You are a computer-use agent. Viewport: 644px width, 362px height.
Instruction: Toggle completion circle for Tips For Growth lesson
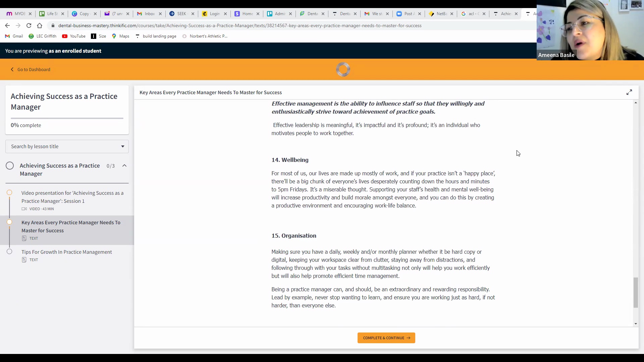(x=9, y=251)
